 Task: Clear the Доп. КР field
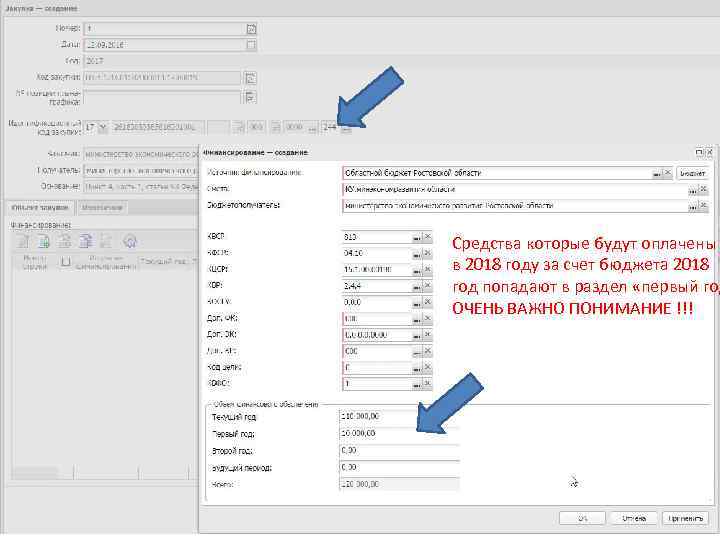428,352
